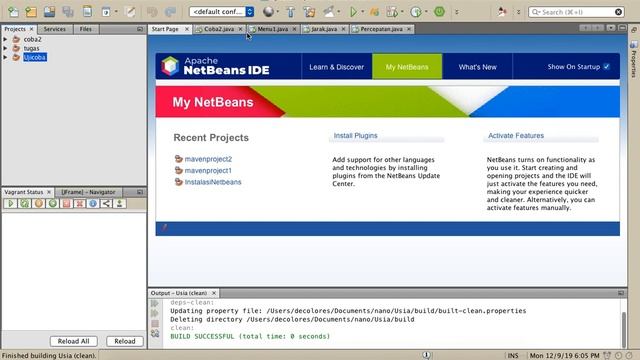The image size is (640, 360).
Task: Switch to the Services tab
Action: (55, 29)
